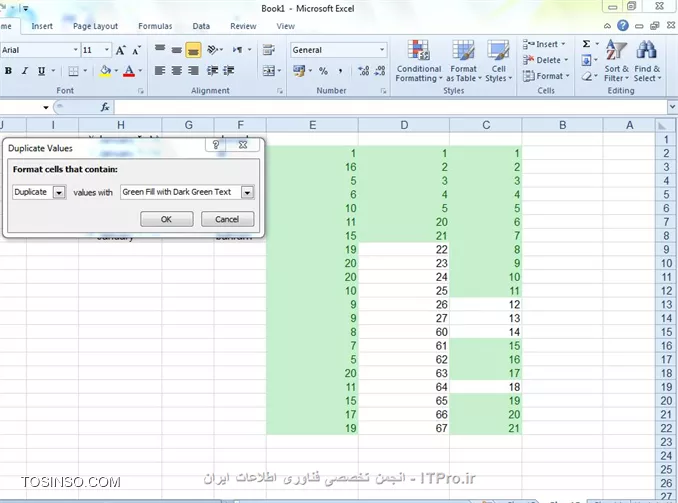
Task: Select column E header
Action: click(313, 125)
